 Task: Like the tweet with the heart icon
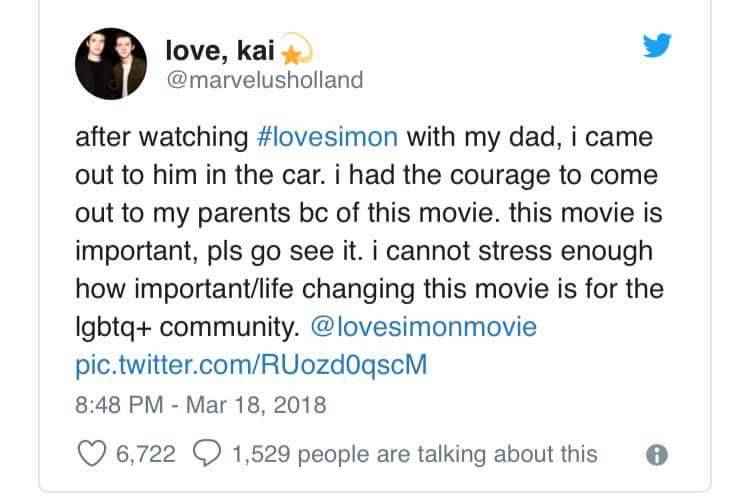(x=91, y=454)
